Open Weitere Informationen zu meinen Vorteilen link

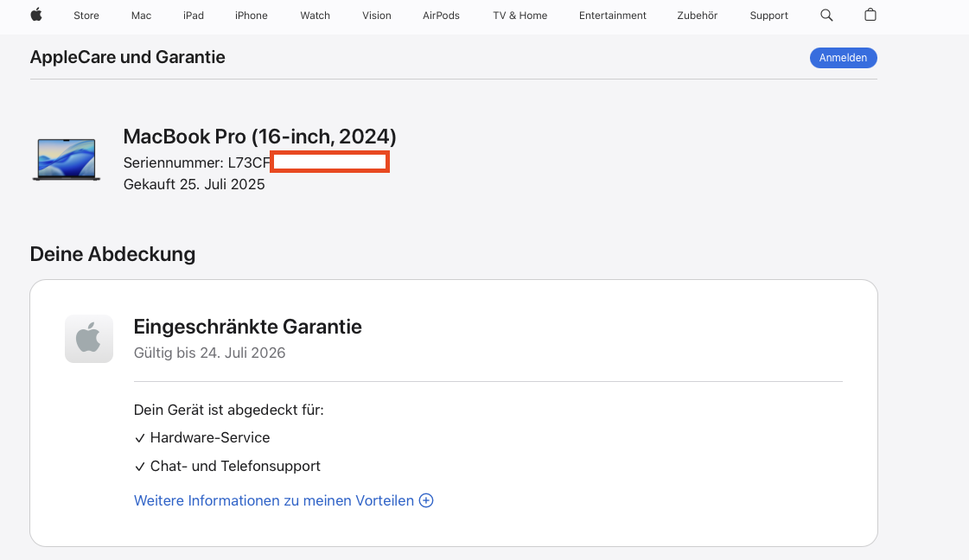pyautogui.click(x=274, y=500)
